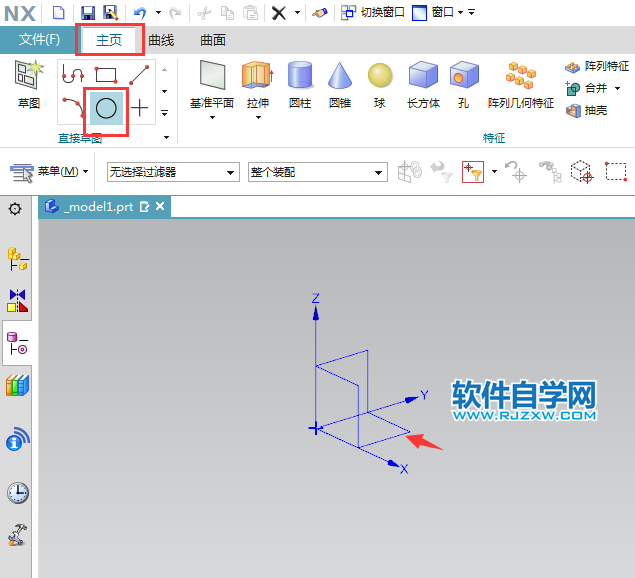Click the Save icon
The image size is (635, 578).
pos(88,13)
